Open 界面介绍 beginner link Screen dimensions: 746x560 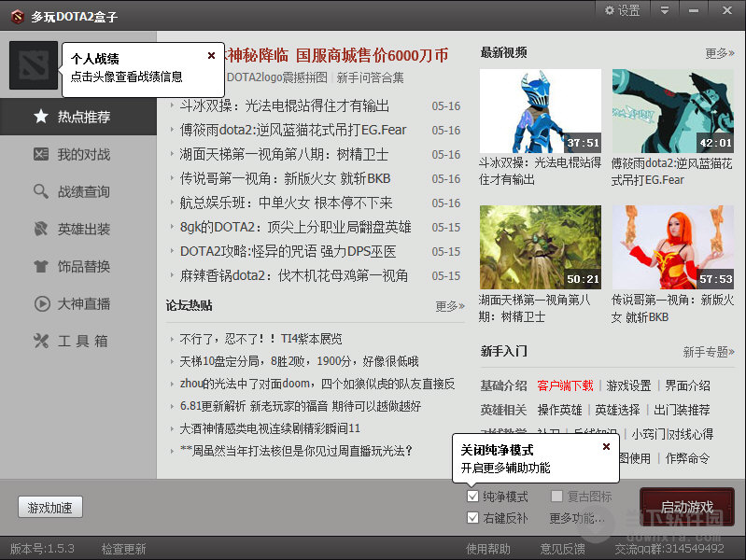[x=687, y=385]
